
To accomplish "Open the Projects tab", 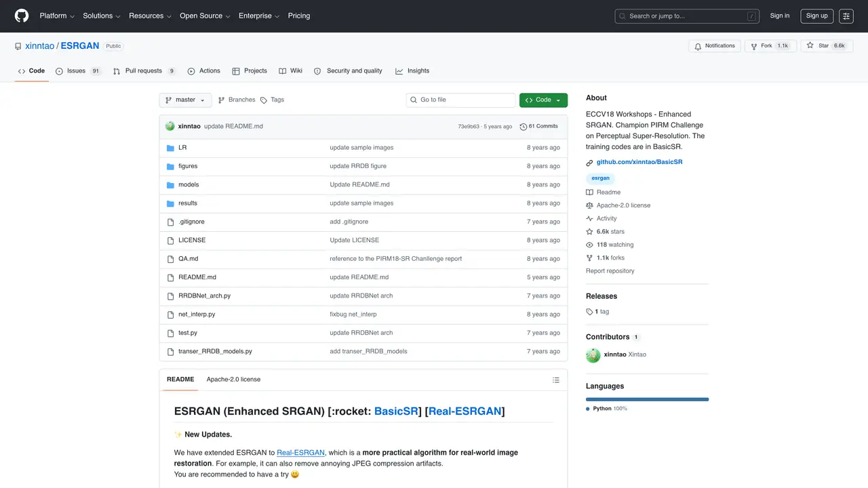I will 250,71.
